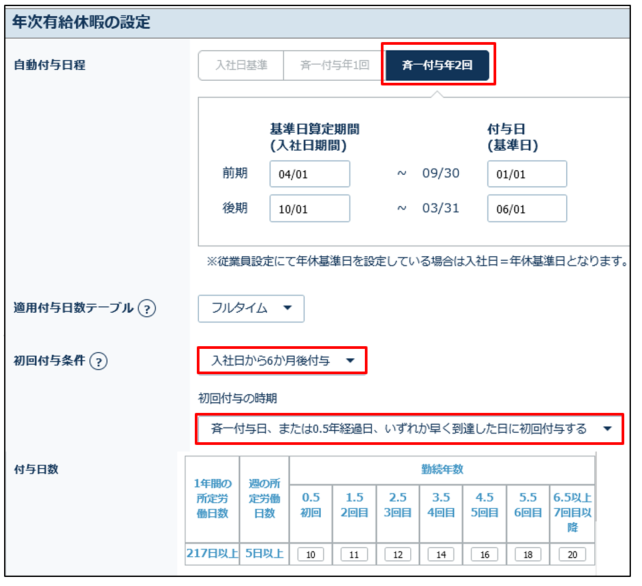Click the 前期 付与日 field 01/01

coord(527,174)
